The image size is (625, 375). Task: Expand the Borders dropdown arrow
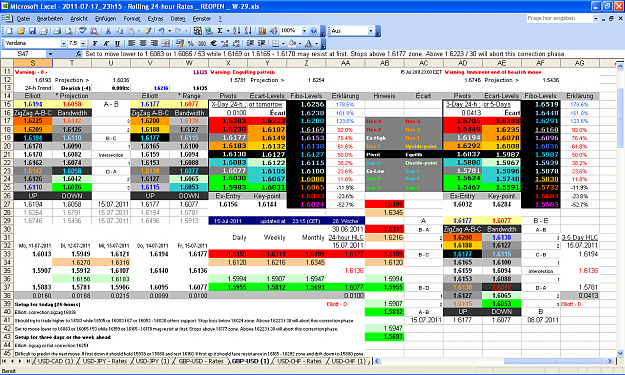click(283, 43)
